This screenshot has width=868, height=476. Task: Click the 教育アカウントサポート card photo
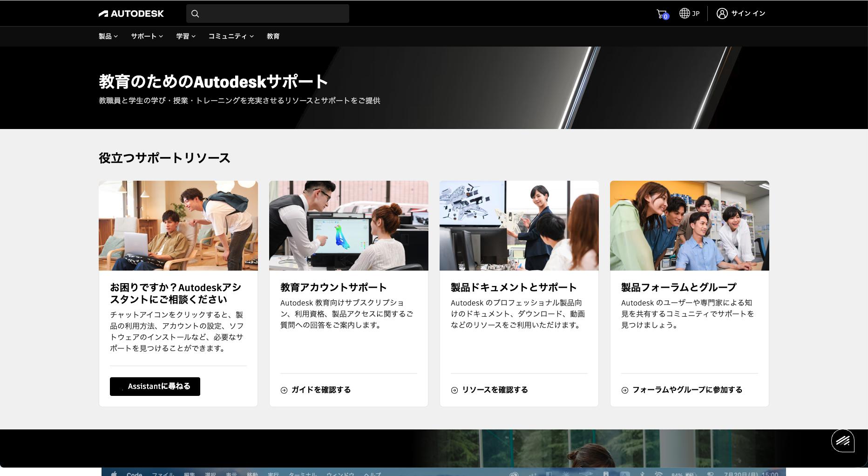[349, 225]
